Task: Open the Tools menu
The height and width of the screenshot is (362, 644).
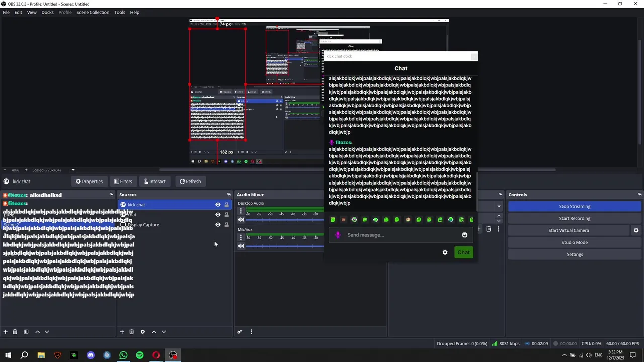Action: coord(120,12)
